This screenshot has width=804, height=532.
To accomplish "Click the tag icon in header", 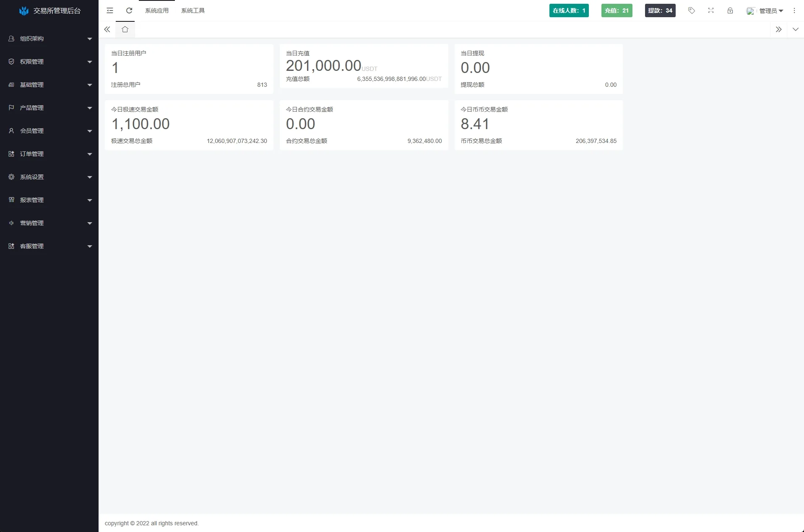I will tap(692, 10).
